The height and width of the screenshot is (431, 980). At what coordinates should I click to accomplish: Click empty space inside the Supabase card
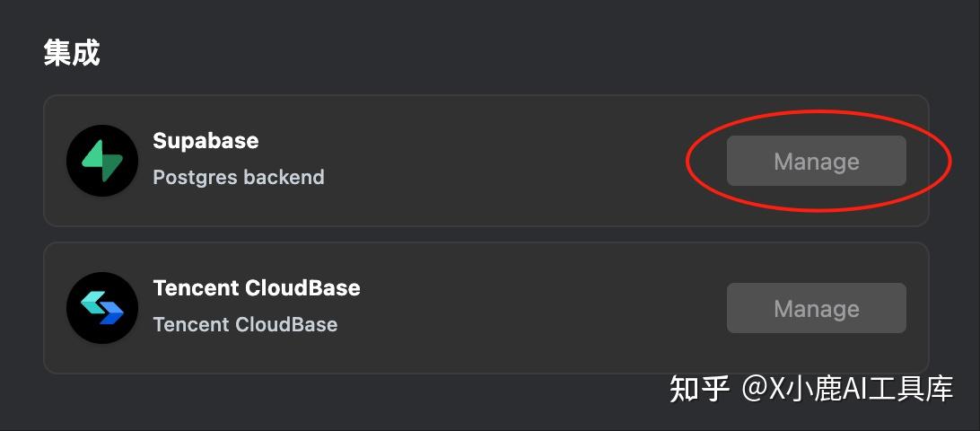click(x=521, y=162)
